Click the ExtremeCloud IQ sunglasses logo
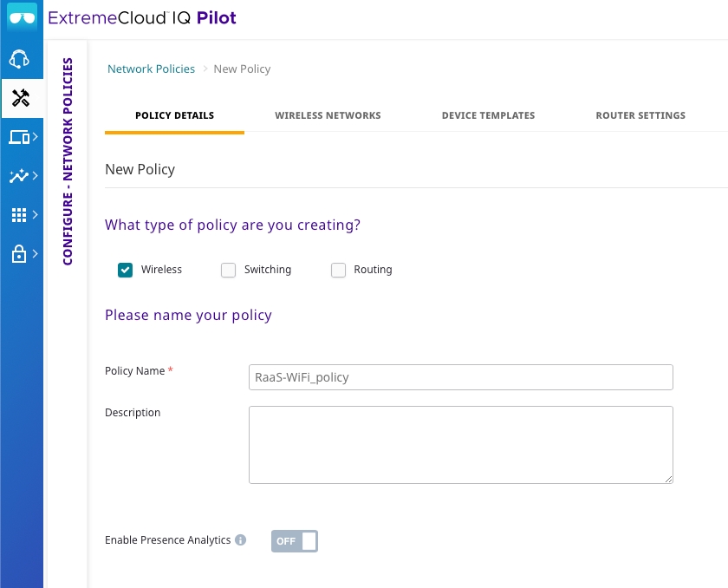The image size is (728, 588). (21, 18)
